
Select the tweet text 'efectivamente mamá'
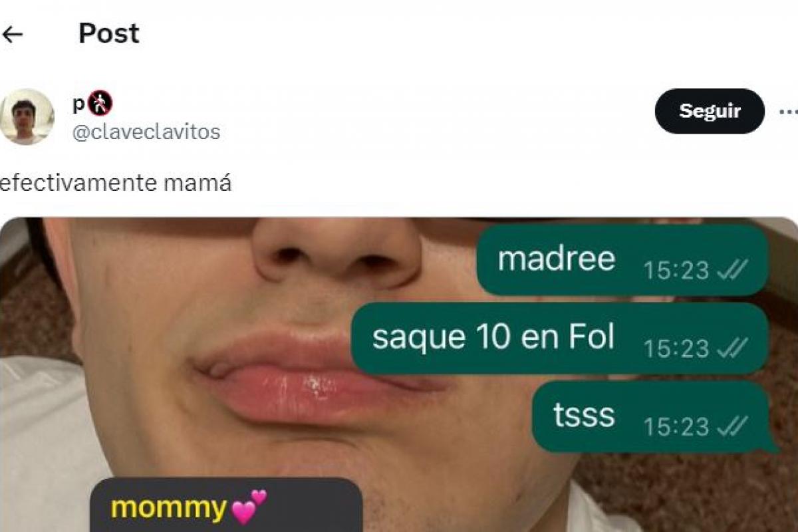click(x=114, y=182)
